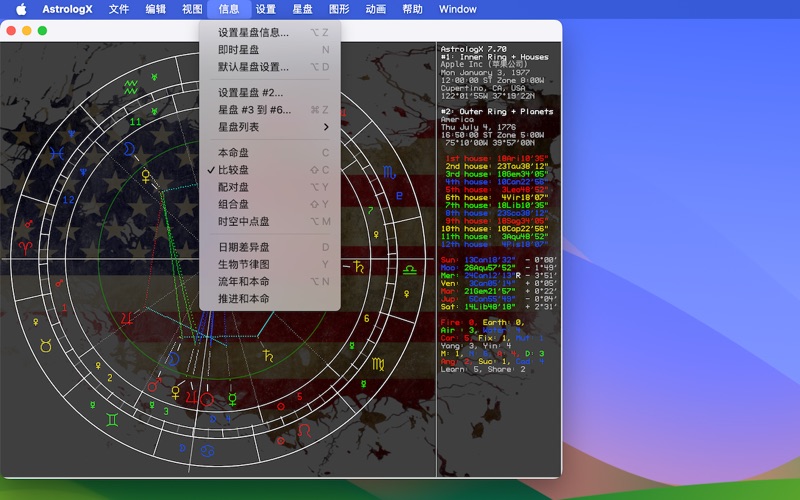Click house number 11 on the wheel
The height and width of the screenshot is (500, 800).
tap(135, 122)
